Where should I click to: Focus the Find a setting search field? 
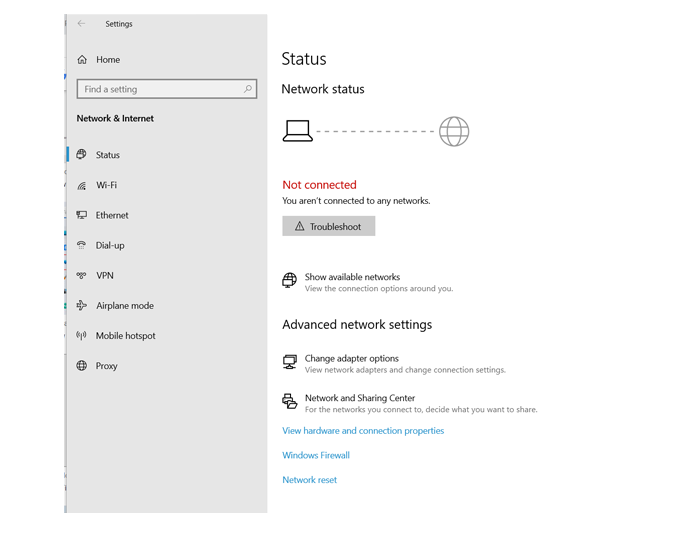point(167,89)
